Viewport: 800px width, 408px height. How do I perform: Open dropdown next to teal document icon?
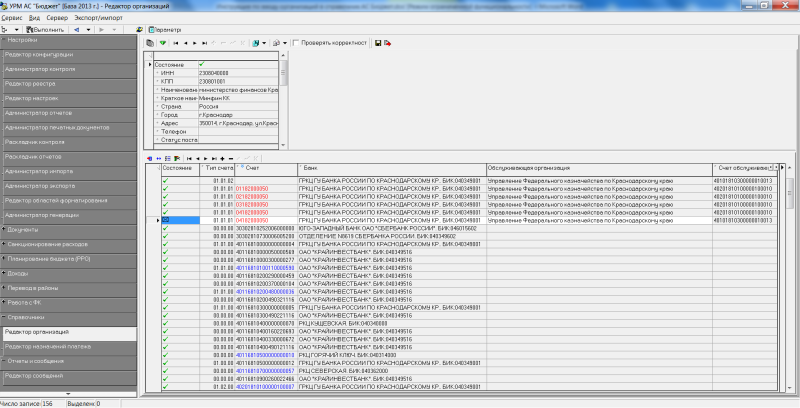(x=264, y=43)
